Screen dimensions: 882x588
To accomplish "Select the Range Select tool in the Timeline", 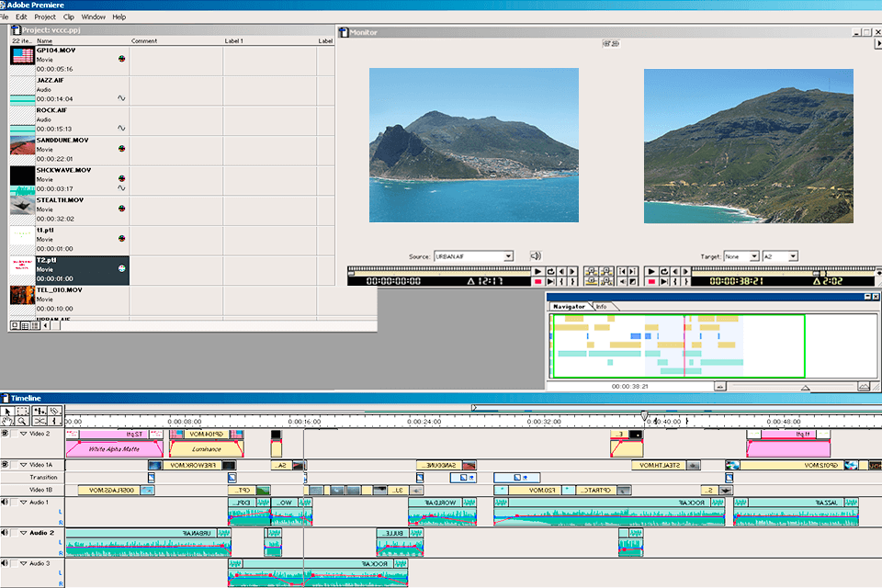I will coord(21,411).
